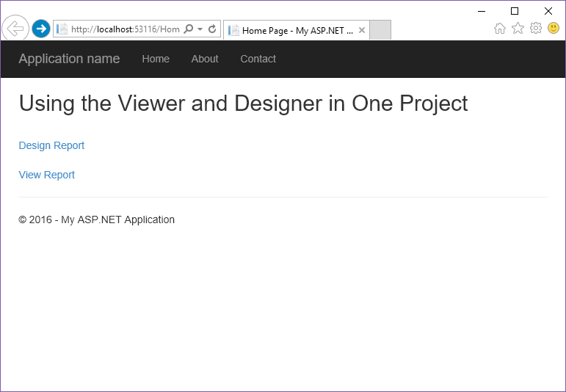Open the About navigation item

[x=205, y=59]
